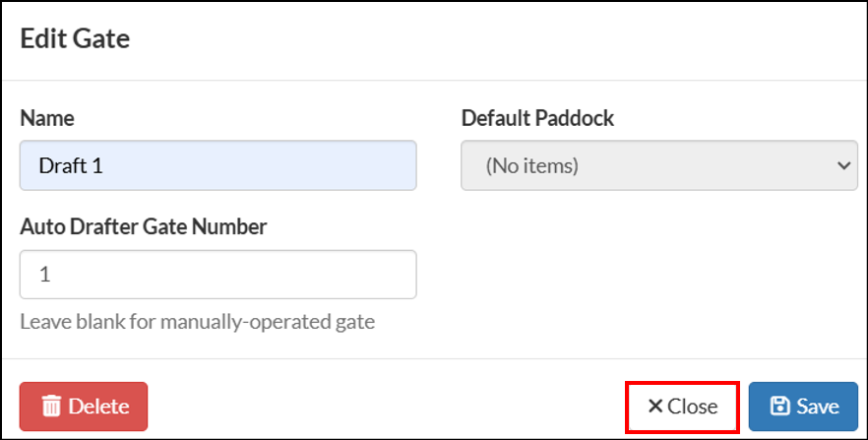
Task: Click the 'Edit Gate' dialog heading
Action: (x=75, y=38)
